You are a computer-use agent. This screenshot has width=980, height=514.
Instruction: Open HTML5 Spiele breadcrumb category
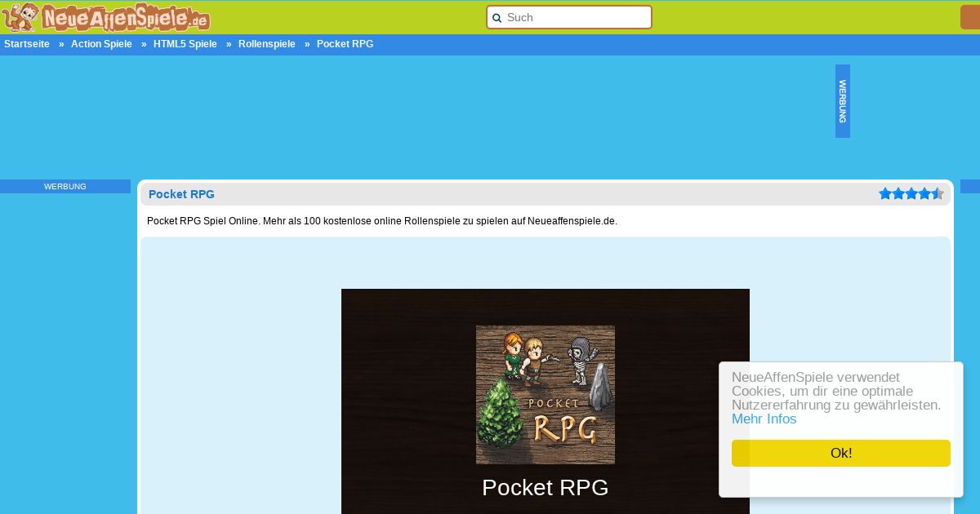(185, 44)
